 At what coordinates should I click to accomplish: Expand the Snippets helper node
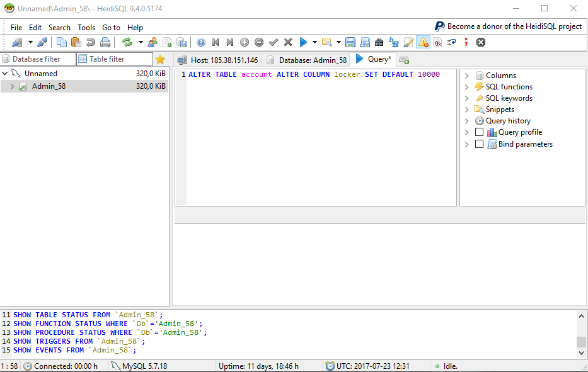(x=467, y=110)
